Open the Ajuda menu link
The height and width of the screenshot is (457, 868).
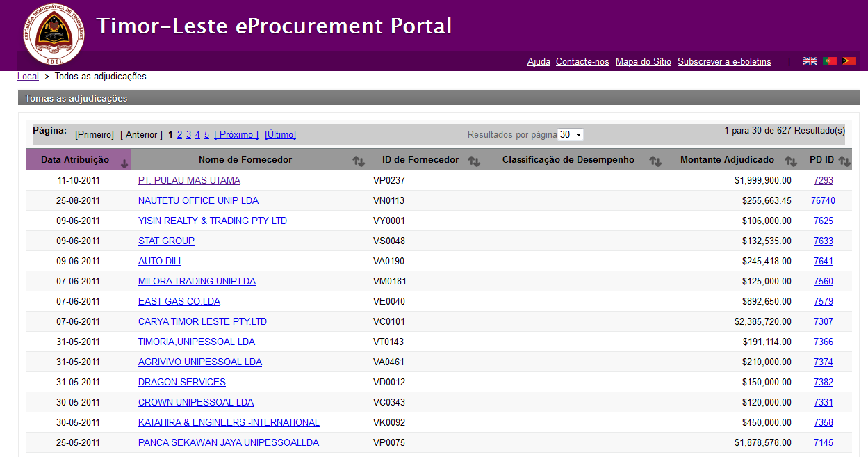539,62
